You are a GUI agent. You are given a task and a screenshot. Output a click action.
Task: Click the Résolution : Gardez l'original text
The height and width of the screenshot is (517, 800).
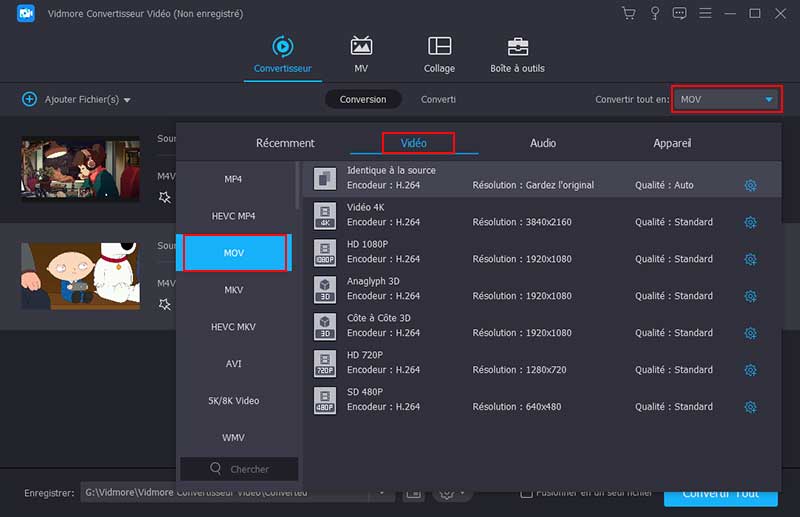pyautogui.click(x=533, y=185)
